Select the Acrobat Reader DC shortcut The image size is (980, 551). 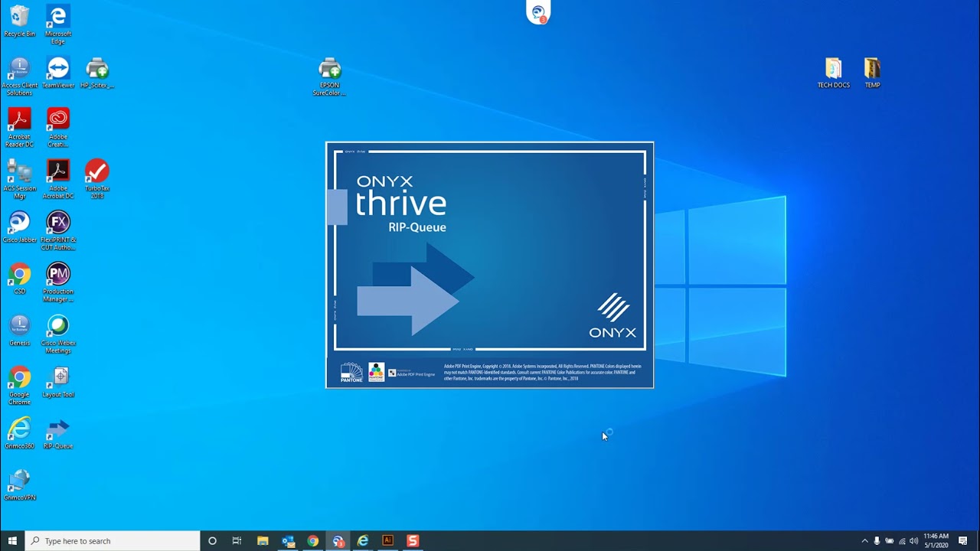click(x=19, y=128)
